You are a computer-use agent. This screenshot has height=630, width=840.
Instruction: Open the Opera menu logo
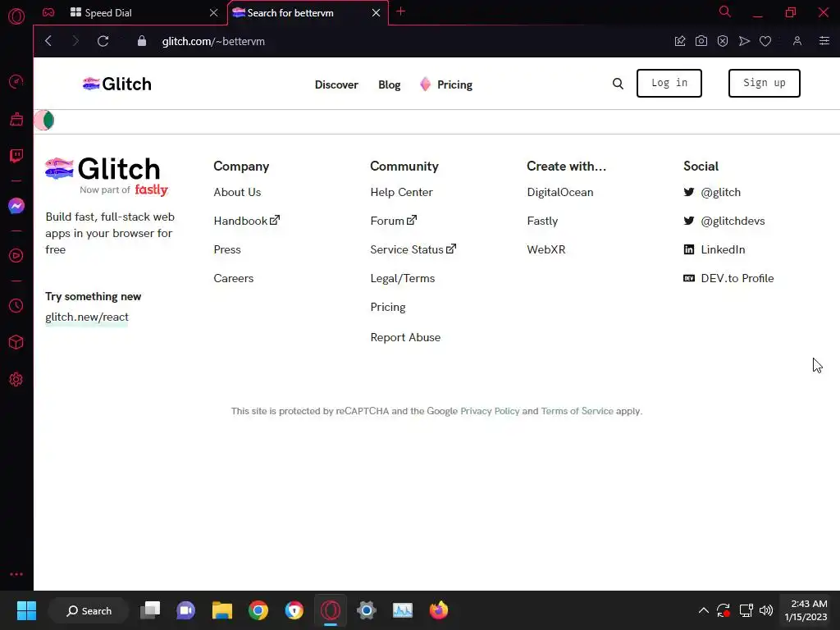pos(16,16)
